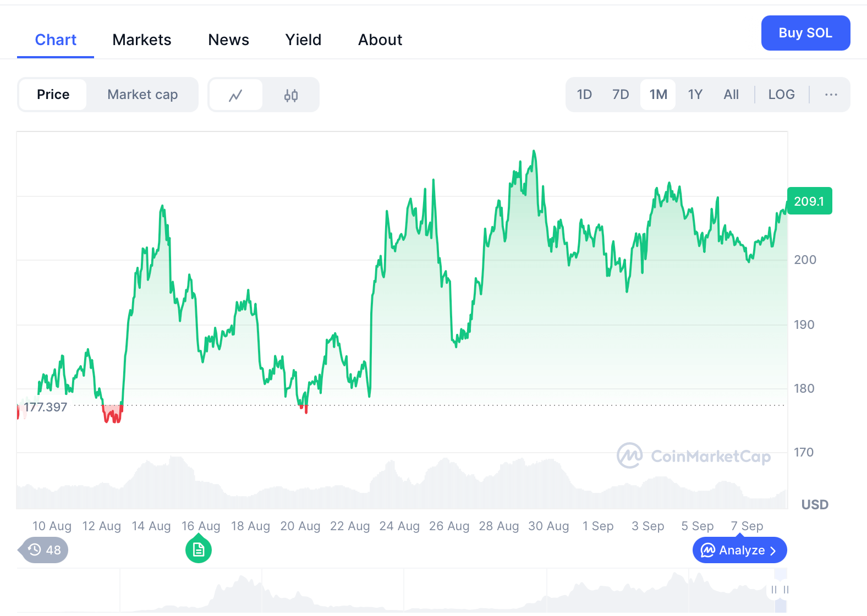Select the Price toggle option
Image resolution: width=867 pixels, height=616 pixels.
tap(53, 95)
